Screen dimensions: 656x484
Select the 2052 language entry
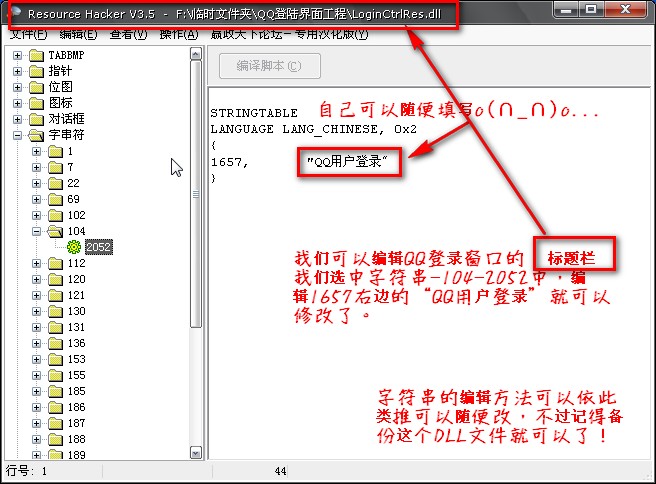point(98,247)
